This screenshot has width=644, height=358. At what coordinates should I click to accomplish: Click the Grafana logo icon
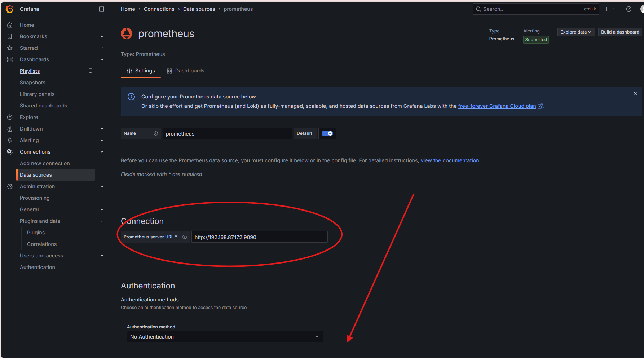(x=10, y=9)
